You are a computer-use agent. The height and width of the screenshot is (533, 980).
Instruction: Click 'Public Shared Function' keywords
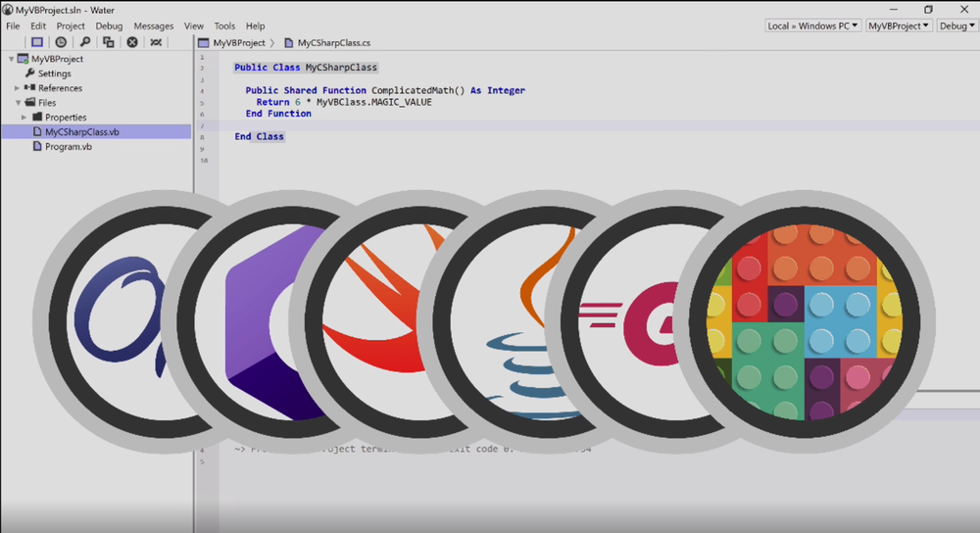click(306, 90)
